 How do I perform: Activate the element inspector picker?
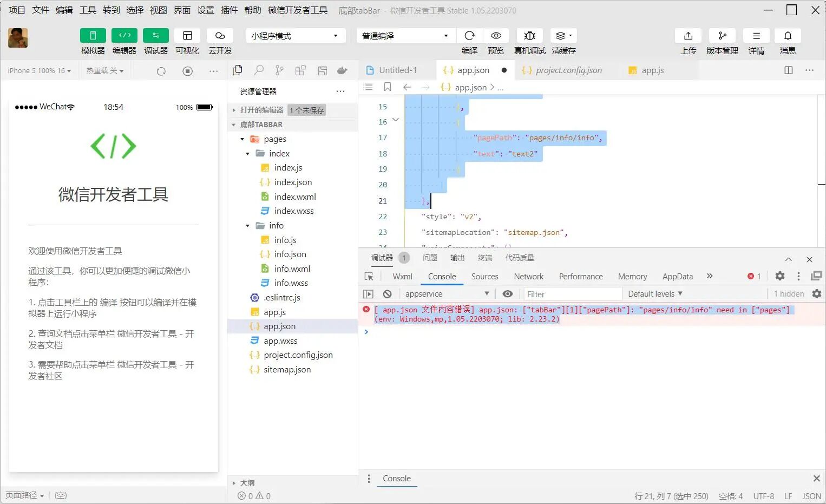coord(369,277)
